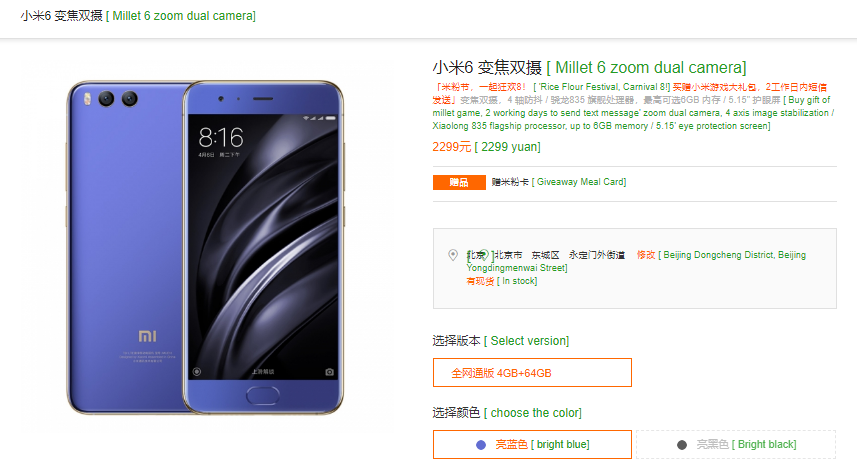Click the Mi 6 phone product image
This screenshot has height=470, width=857.
pyautogui.click(x=205, y=248)
